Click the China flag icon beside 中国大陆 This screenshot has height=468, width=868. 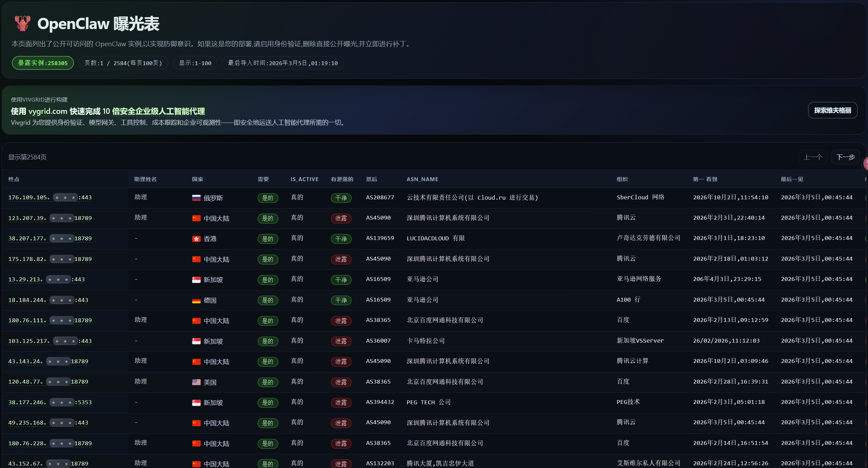coord(197,218)
